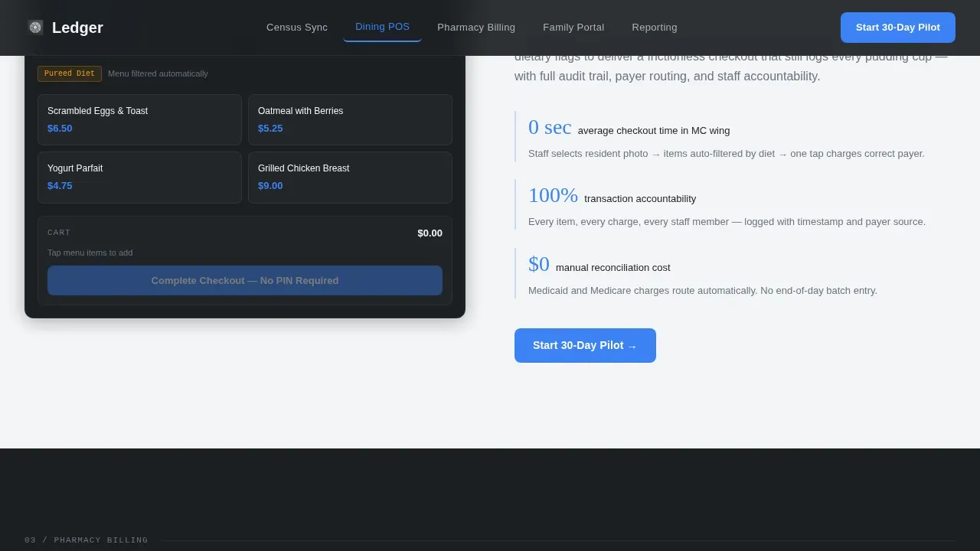Viewport: 980px width, 551px height.
Task: Go to Pharmacy Billing section
Action: [x=476, y=28]
